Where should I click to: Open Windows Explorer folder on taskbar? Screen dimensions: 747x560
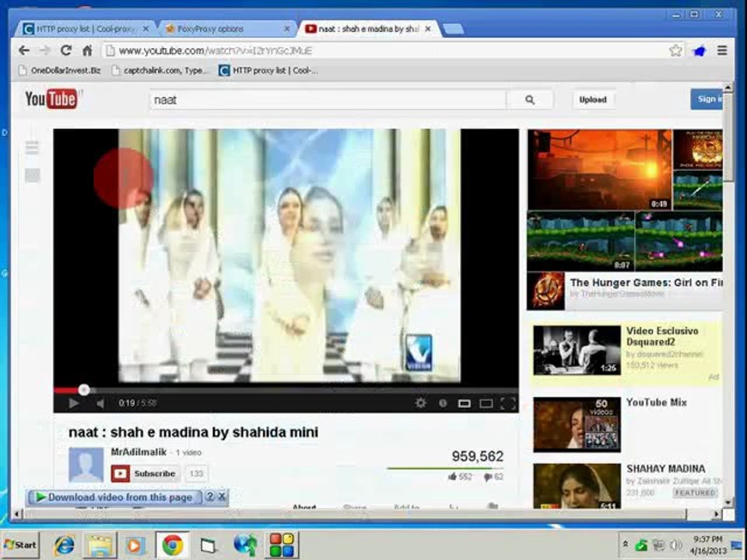pos(100,545)
